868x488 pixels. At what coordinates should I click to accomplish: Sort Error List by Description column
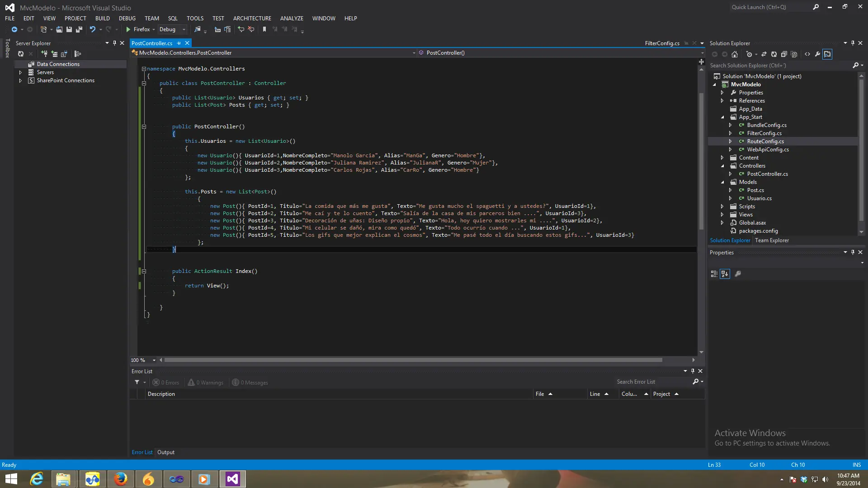pyautogui.click(x=340, y=394)
